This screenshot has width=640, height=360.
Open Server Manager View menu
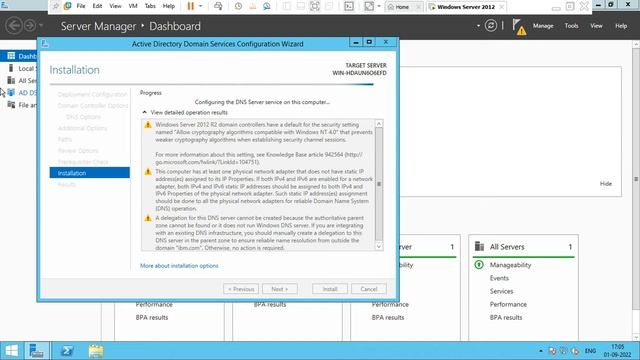coord(596,26)
